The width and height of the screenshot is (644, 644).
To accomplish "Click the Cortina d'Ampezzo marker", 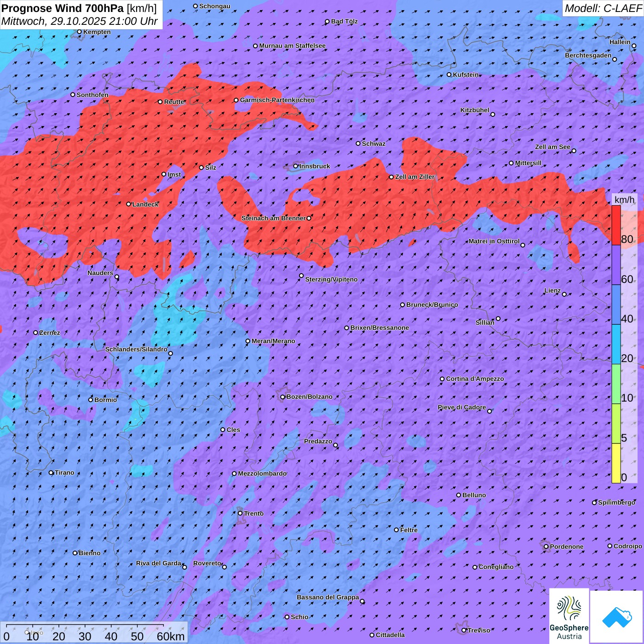I will pos(443,379).
